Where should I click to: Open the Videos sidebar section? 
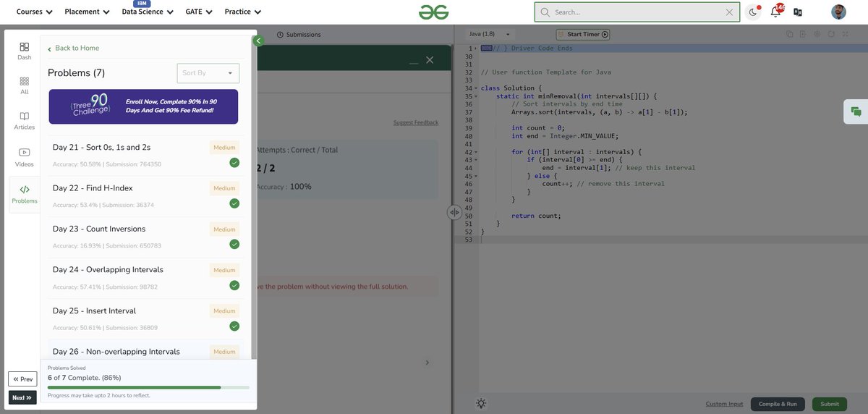point(24,157)
